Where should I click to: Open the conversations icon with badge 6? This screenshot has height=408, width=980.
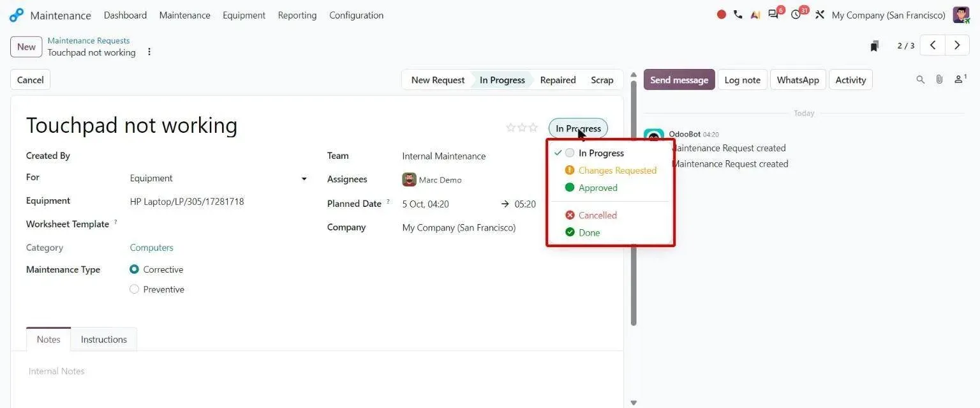tap(775, 14)
